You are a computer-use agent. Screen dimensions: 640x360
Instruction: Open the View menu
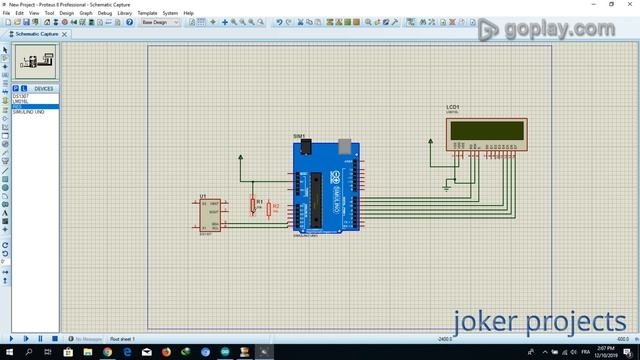(x=34, y=13)
